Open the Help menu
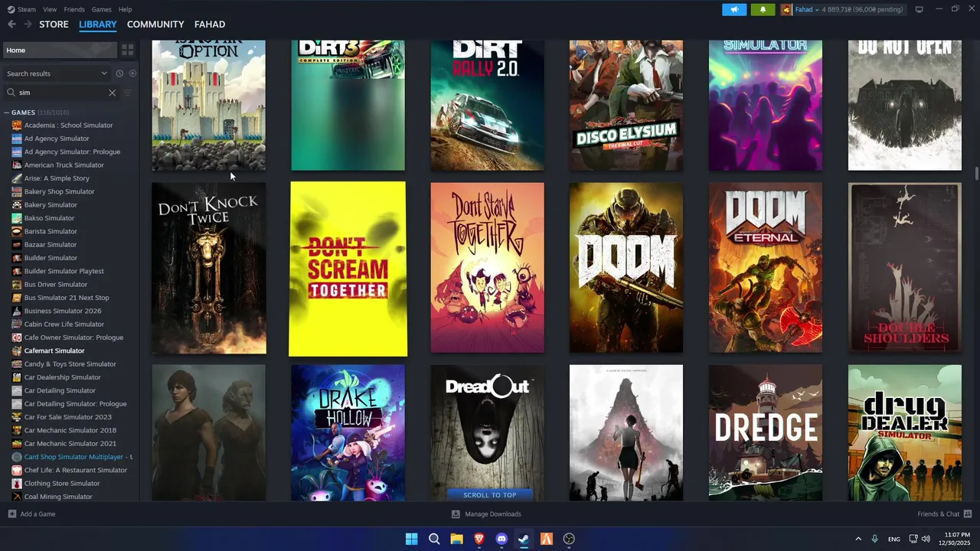 125,9
